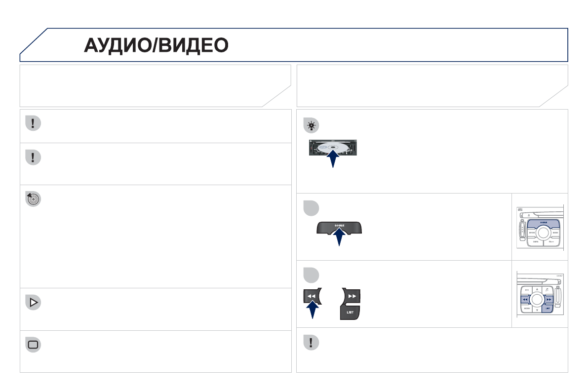Click the highlighted LIST key in lower diagram

click(x=548, y=308)
